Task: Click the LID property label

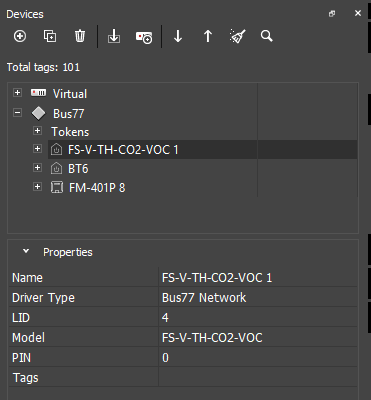Action: coord(21,318)
